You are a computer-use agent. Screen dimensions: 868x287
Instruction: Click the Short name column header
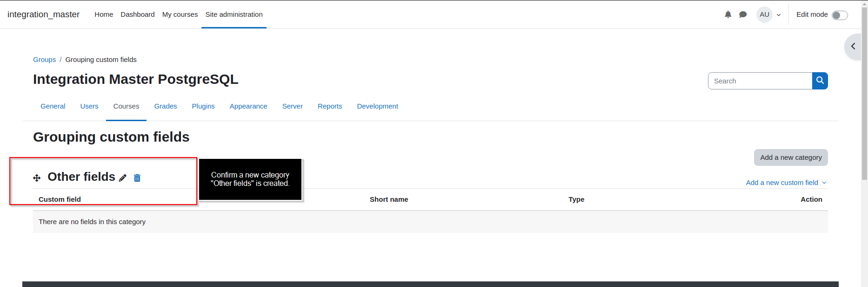389,199
